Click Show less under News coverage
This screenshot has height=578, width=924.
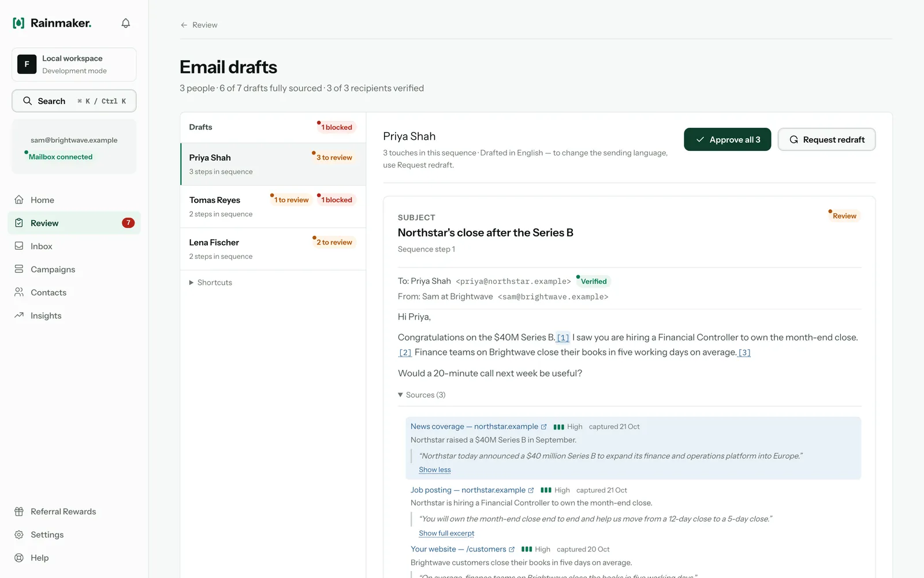[x=435, y=470]
